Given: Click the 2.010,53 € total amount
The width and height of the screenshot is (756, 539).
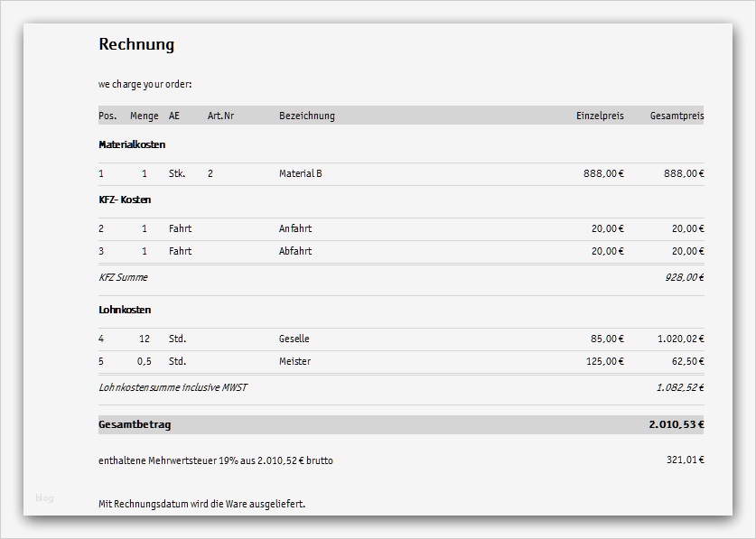Looking at the screenshot, I should click(x=676, y=424).
